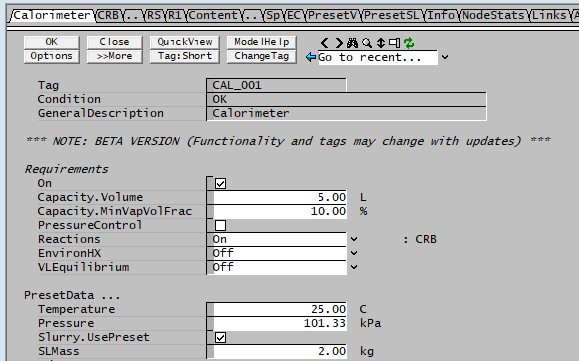Click the QuickView button

[x=185, y=42]
